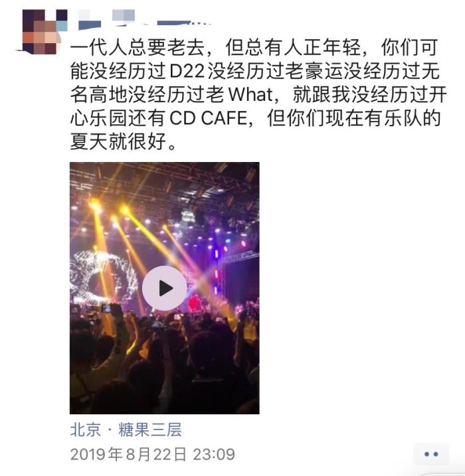
Task: Click CD CAFE in the post text
Action: tap(208, 118)
